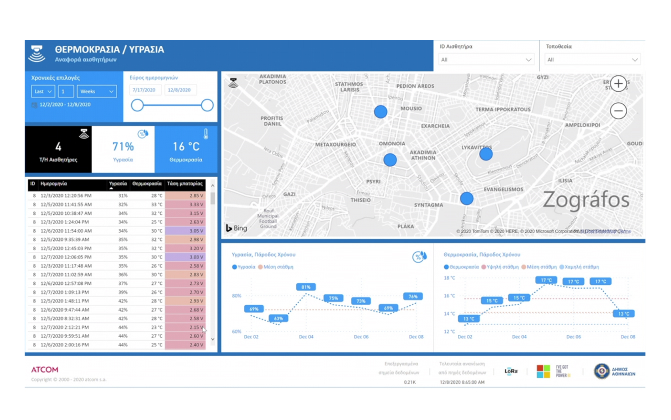Click the 81% data label in humidity chart
Screen dimensions: 671x420
(x=306, y=287)
